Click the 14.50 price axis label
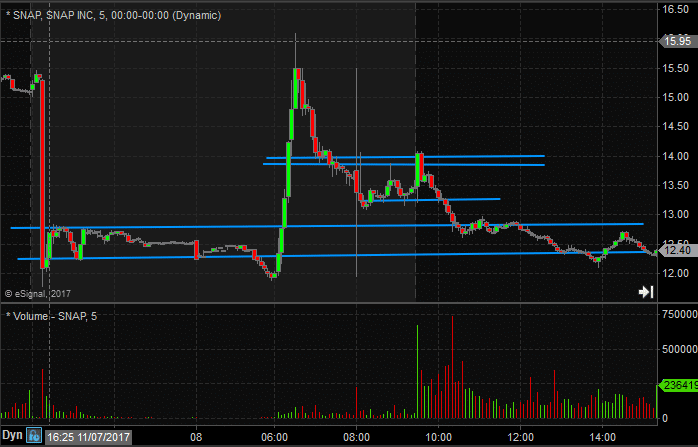Viewport: 698px width, 447px height. pyautogui.click(x=676, y=126)
